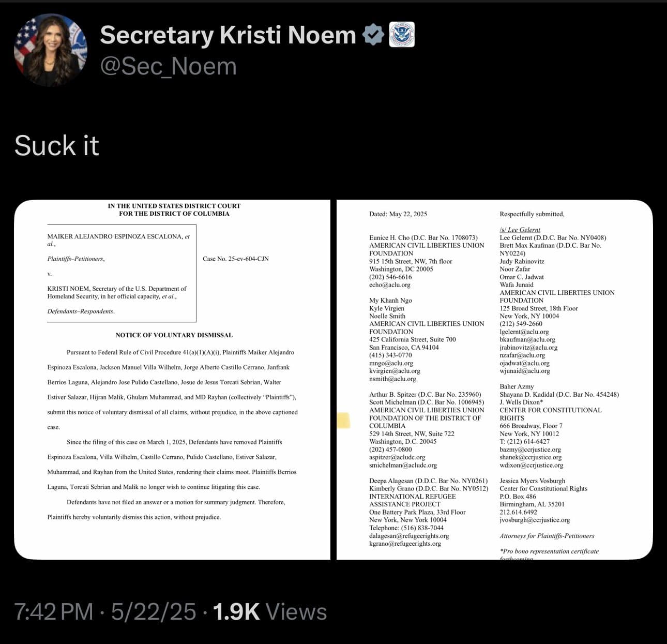667x644 pixels.
Task: Click the blue verified checkmark badge
Action: point(373,35)
